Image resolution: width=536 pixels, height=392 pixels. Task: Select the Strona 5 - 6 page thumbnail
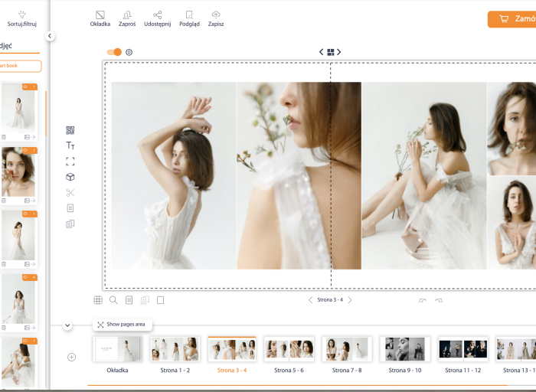click(289, 349)
